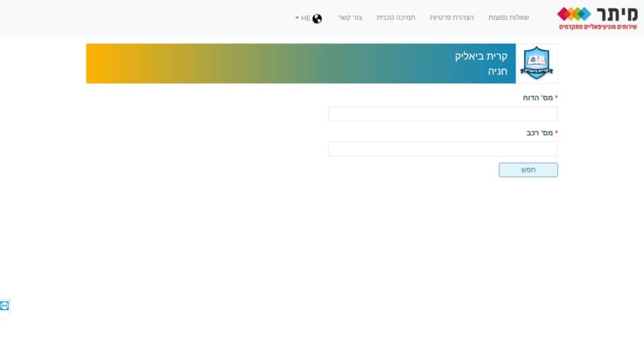The image size is (644, 362).
Task: Select צור קשר in the navbar
Action: coord(350,18)
